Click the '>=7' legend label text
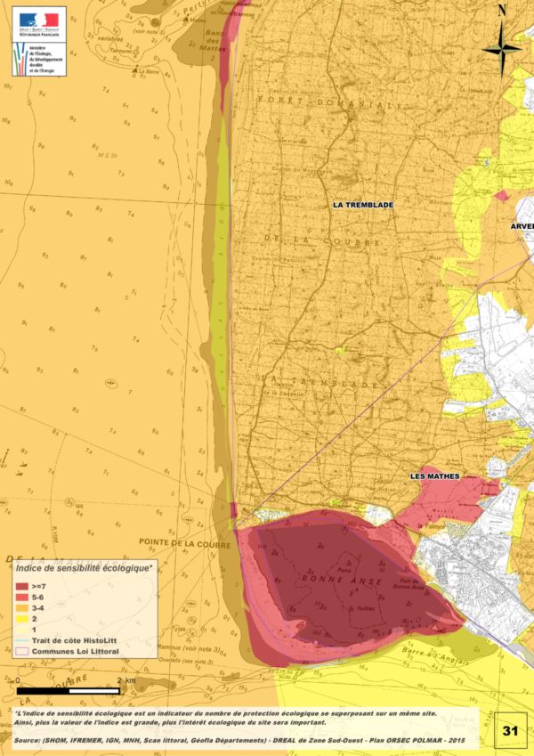This screenshot has width=534, height=756. 39,586
